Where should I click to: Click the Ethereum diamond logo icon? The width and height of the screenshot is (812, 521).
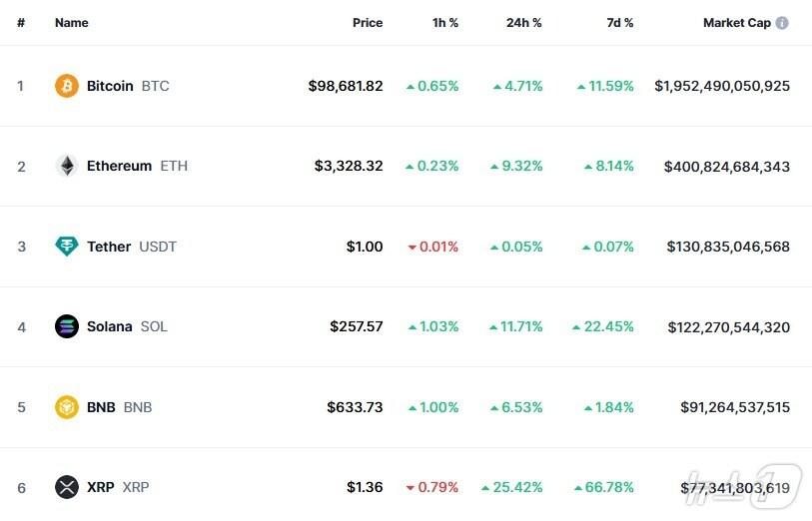67,166
